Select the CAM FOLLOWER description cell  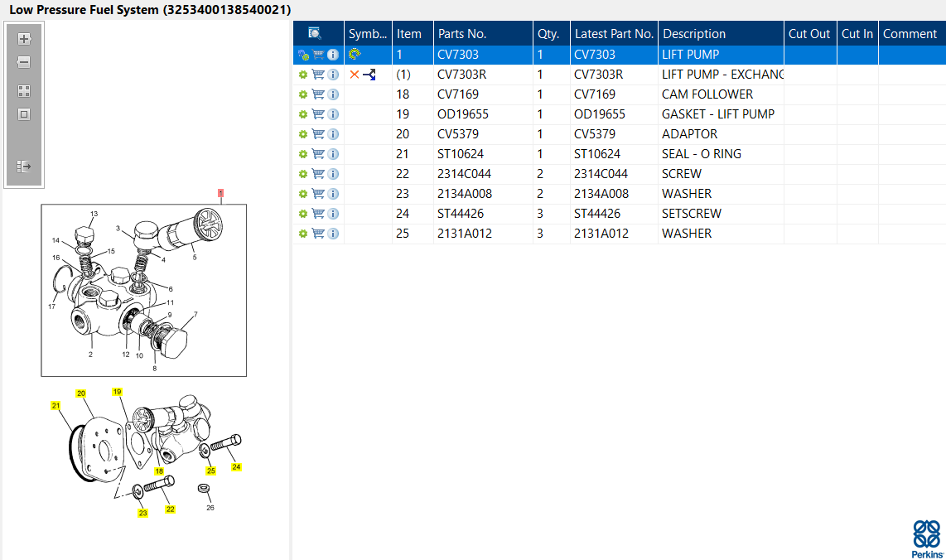tap(721, 94)
